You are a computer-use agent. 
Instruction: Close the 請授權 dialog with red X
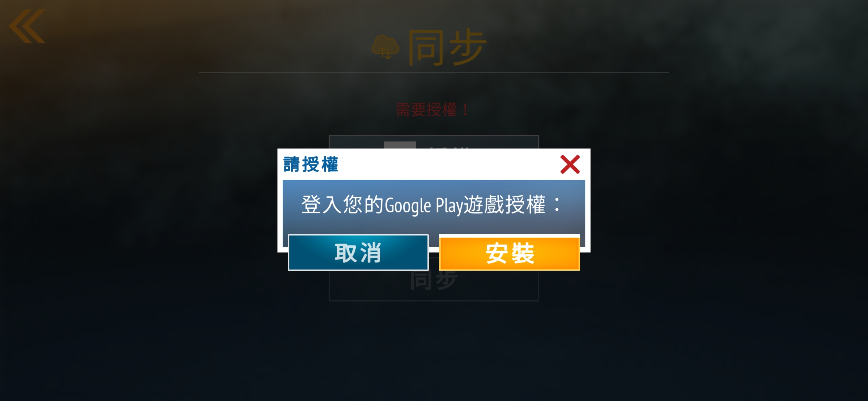click(570, 164)
